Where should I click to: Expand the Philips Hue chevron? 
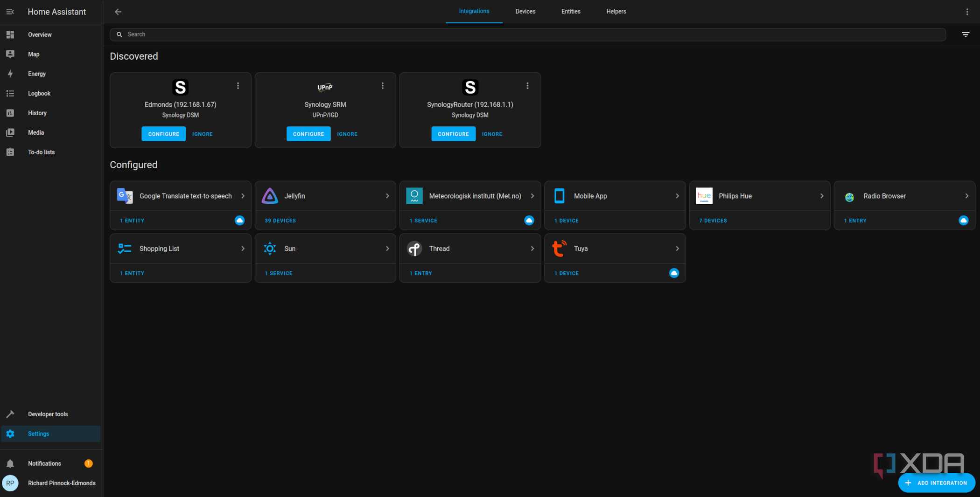point(822,196)
